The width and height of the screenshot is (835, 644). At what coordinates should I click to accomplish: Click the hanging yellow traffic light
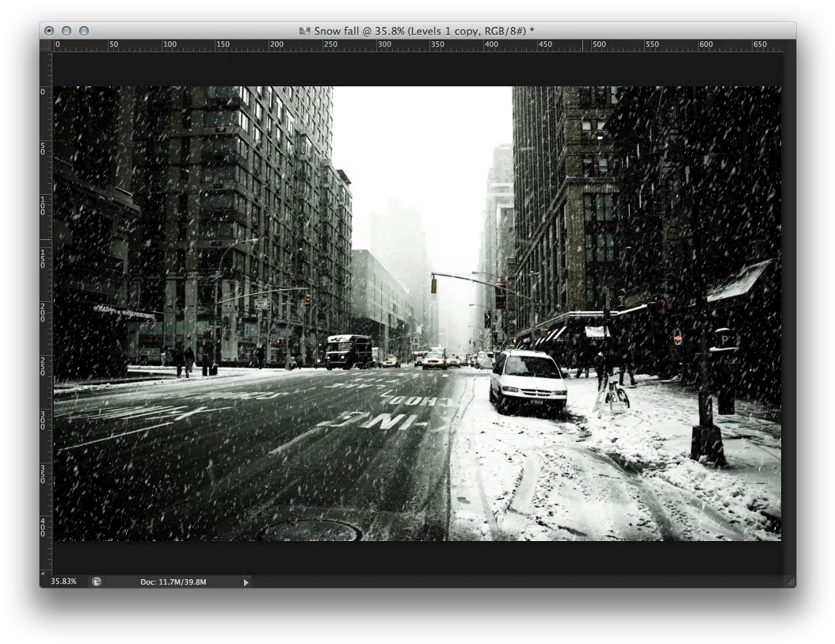click(433, 284)
